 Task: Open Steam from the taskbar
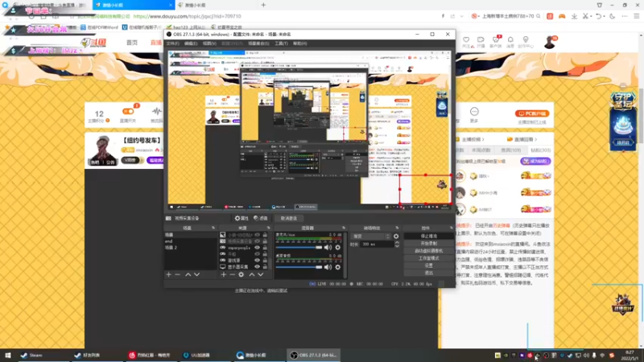(x=32, y=355)
